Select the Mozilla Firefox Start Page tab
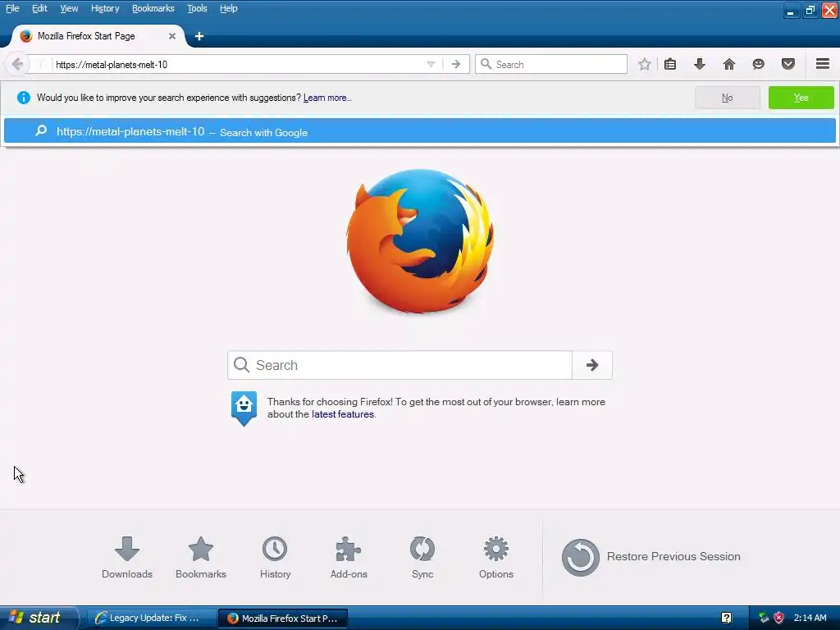 [x=97, y=36]
